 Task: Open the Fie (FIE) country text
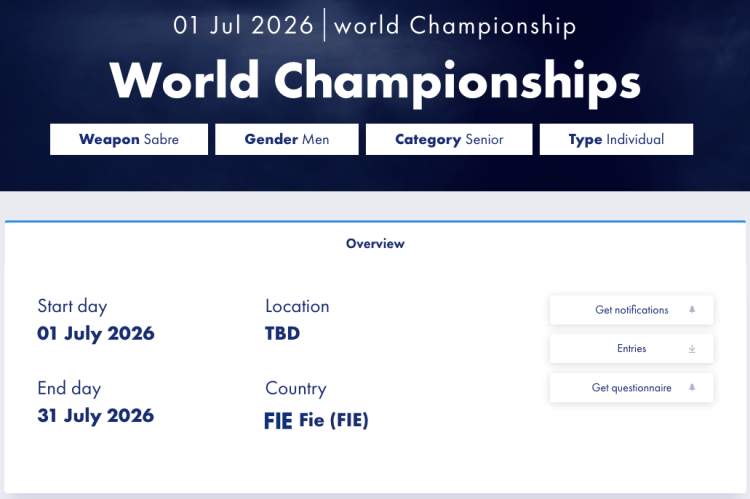[x=334, y=421]
